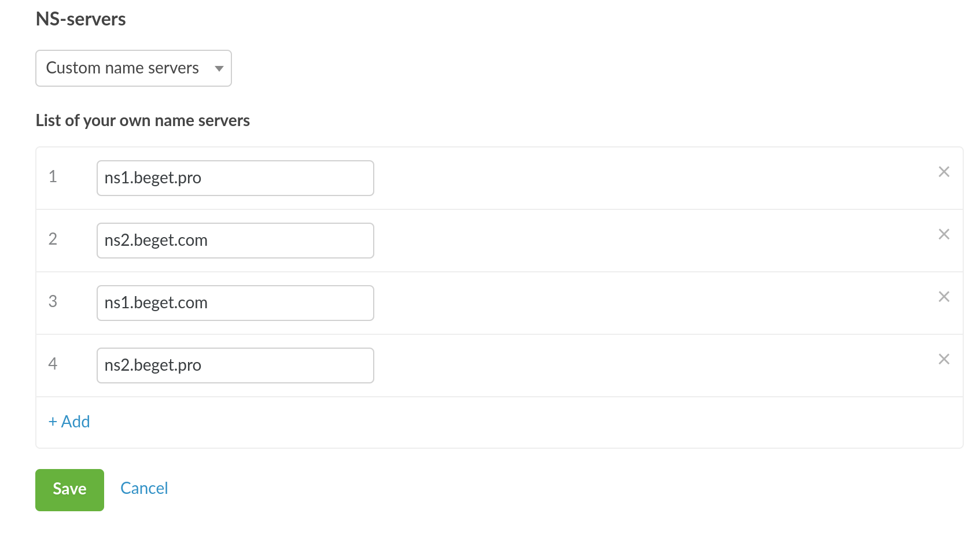980x539 pixels.
Task: Click the NS-servers section heading
Action: [81, 19]
